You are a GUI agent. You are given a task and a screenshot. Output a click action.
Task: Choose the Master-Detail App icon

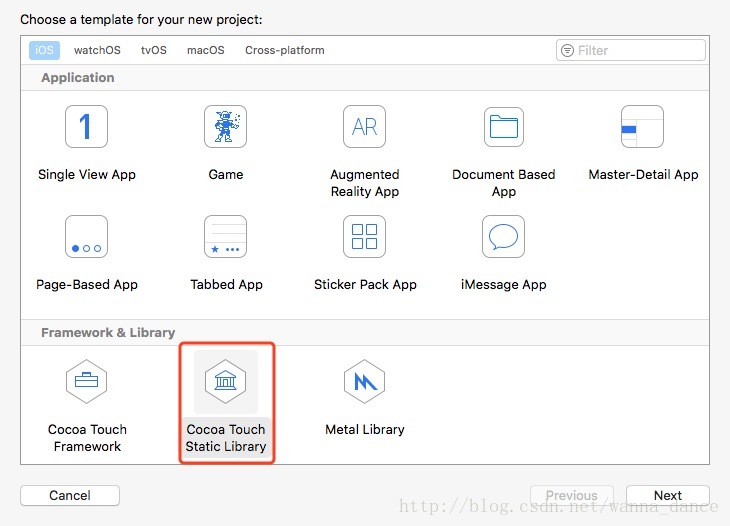(x=642, y=127)
